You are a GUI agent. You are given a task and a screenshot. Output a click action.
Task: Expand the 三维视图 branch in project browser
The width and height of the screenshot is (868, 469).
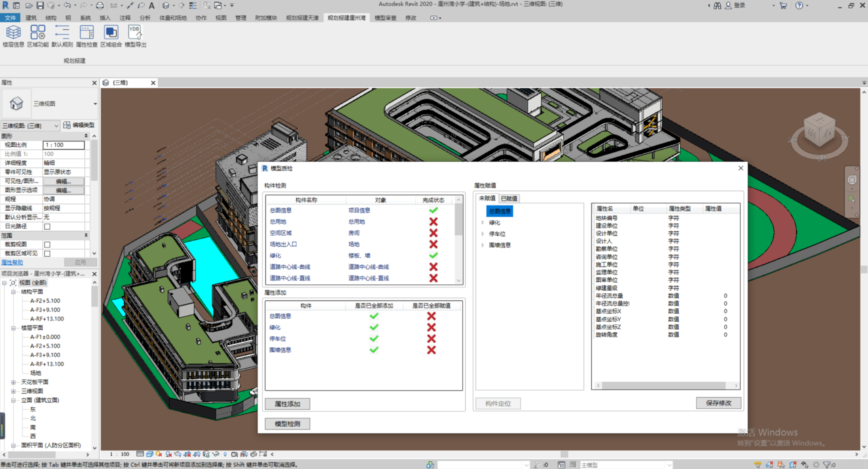tap(13, 391)
